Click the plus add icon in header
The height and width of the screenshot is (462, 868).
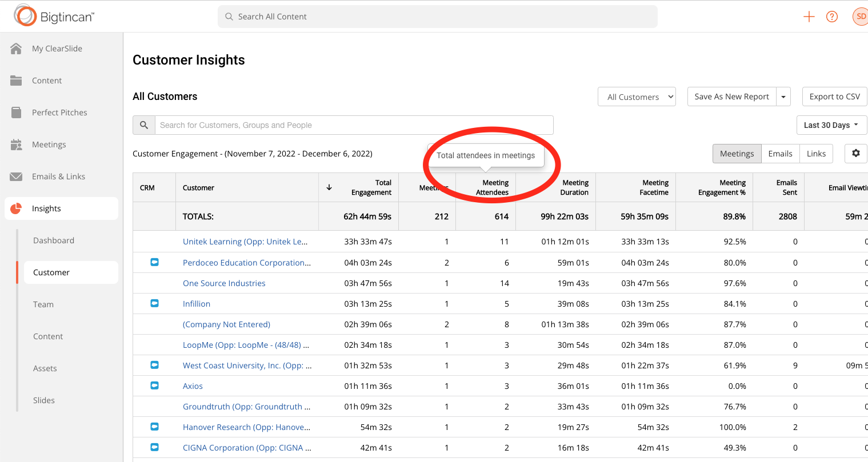[809, 17]
